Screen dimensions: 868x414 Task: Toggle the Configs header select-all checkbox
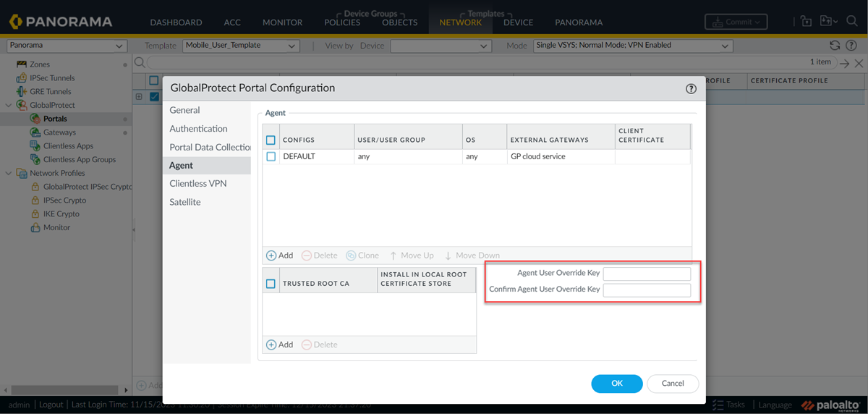271,140
